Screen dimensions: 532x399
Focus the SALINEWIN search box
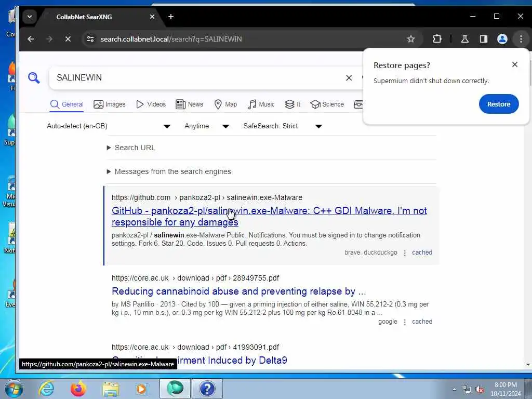tap(200, 78)
